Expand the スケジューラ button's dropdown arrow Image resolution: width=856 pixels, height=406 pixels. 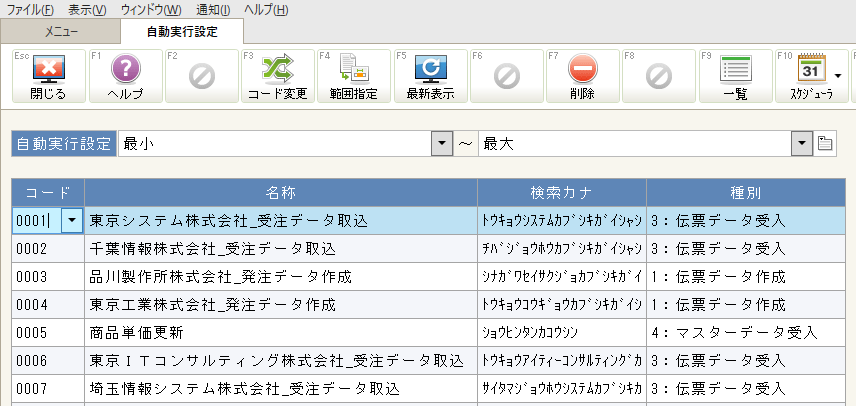point(839,75)
